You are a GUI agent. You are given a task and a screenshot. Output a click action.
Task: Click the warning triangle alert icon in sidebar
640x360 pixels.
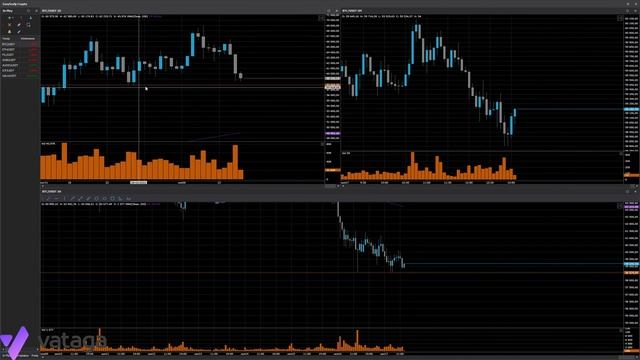10,31
